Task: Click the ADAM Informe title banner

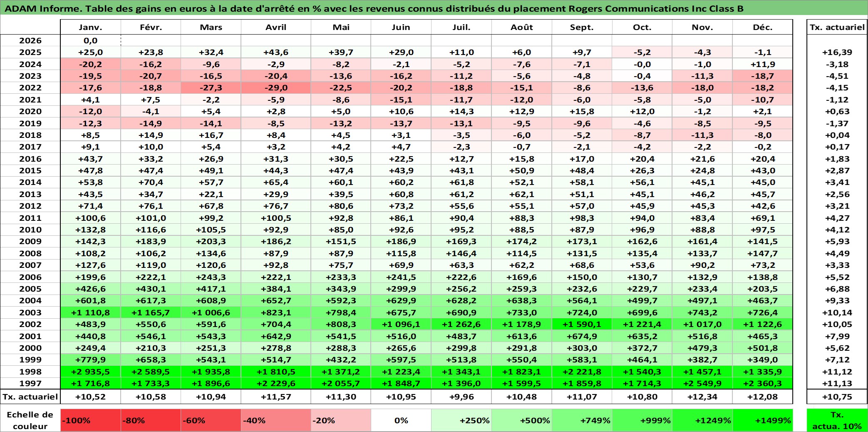Action: tap(434, 8)
